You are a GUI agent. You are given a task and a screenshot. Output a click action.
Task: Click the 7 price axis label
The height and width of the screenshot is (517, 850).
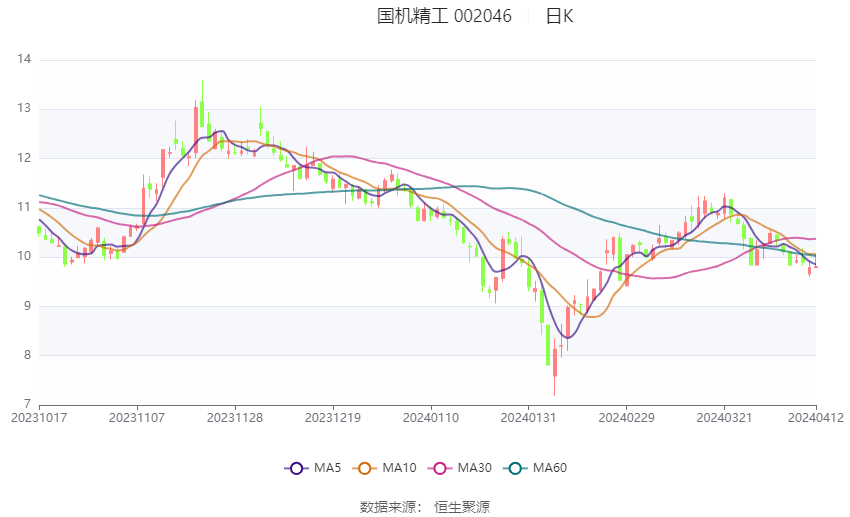(27, 404)
